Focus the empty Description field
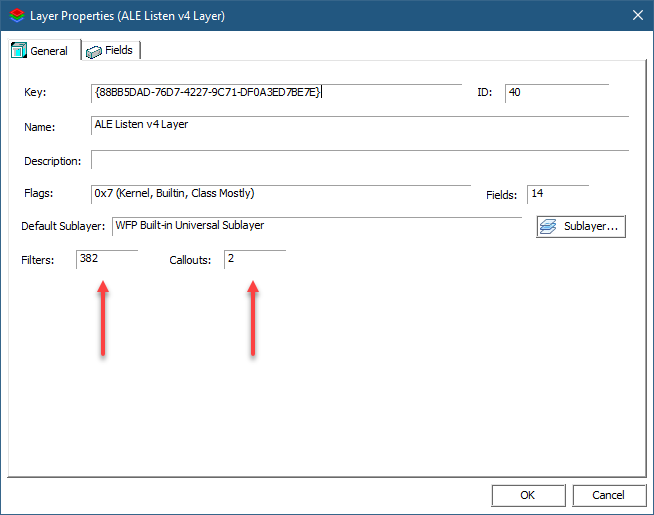Screen dimensions: 654x515 point(359,160)
